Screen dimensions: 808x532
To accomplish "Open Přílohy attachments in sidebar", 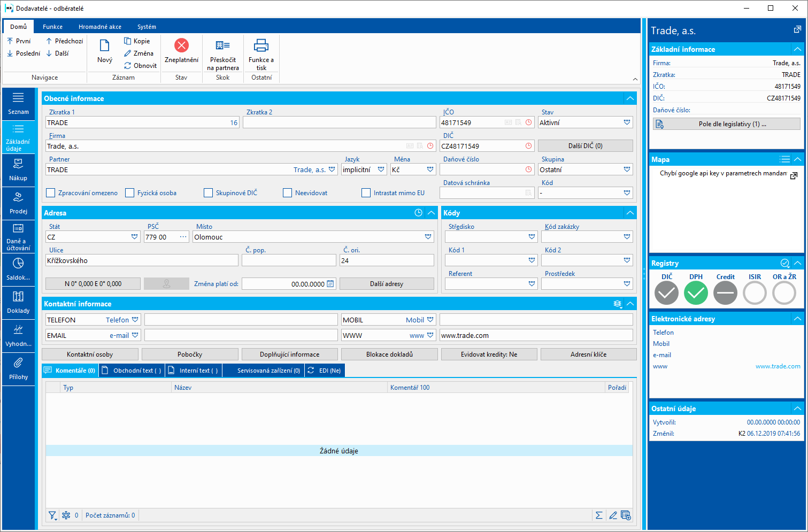I will [x=18, y=368].
